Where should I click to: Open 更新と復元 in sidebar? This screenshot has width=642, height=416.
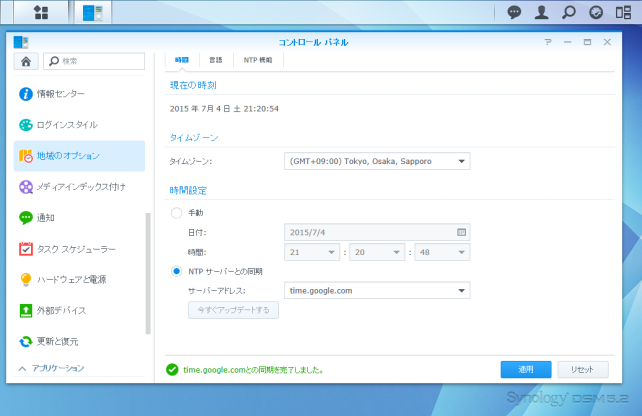(x=79, y=341)
